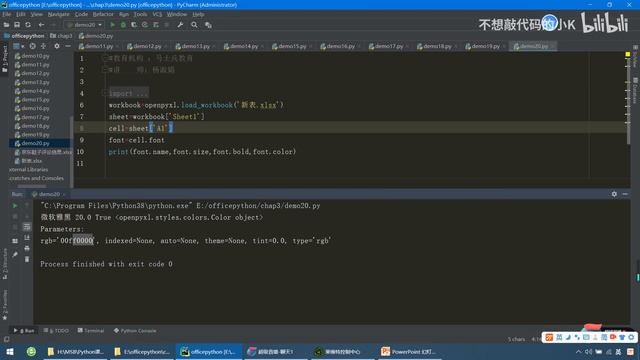640x360 pixels.
Task: Click the Favorites tool window side tab
Action: tap(4, 304)
